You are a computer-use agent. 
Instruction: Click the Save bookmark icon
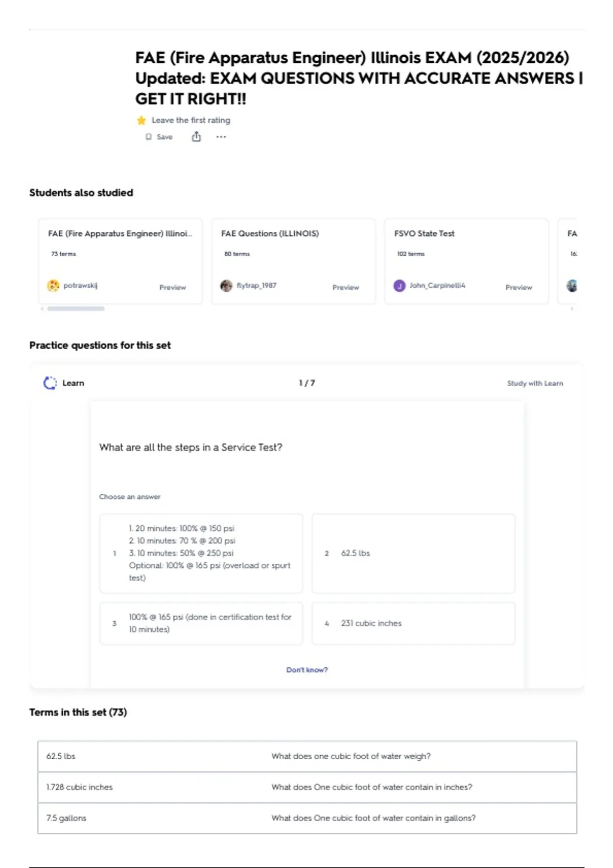149,137
